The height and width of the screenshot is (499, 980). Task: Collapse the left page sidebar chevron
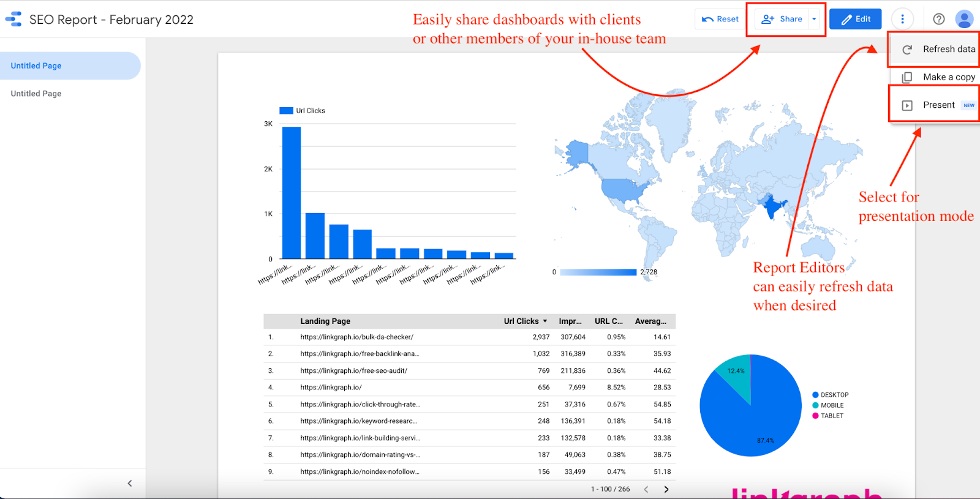tap(130, 483)
